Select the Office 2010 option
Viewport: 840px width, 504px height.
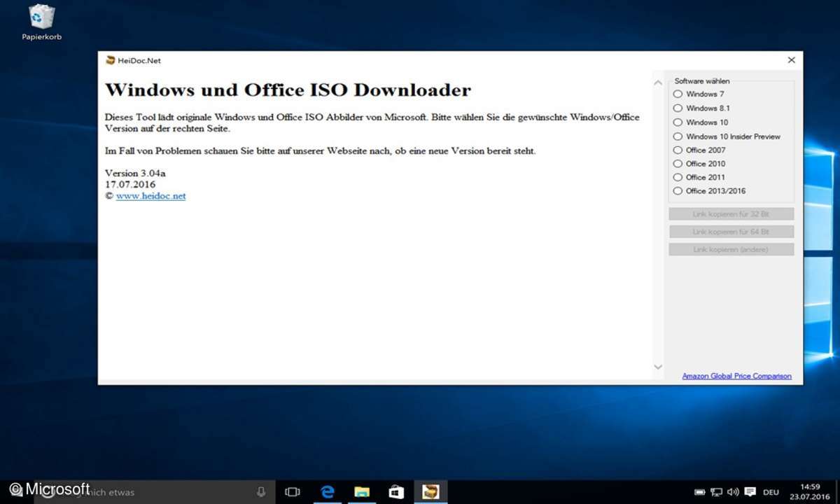[x=677, y=164]
